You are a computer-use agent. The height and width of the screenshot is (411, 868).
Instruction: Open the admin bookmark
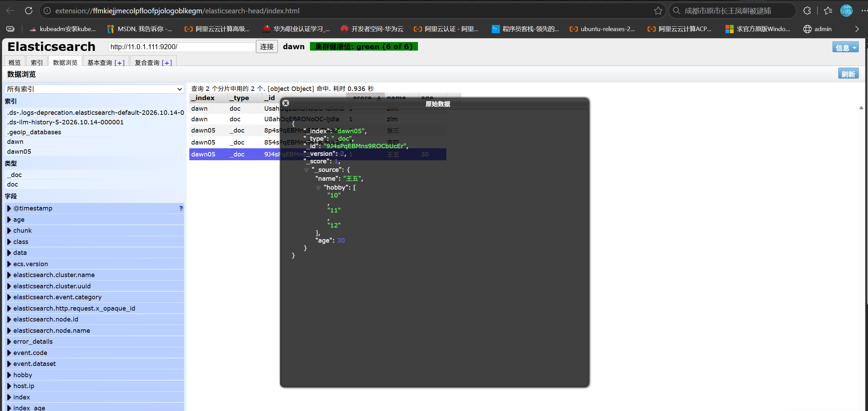click(x=817, y=29)
